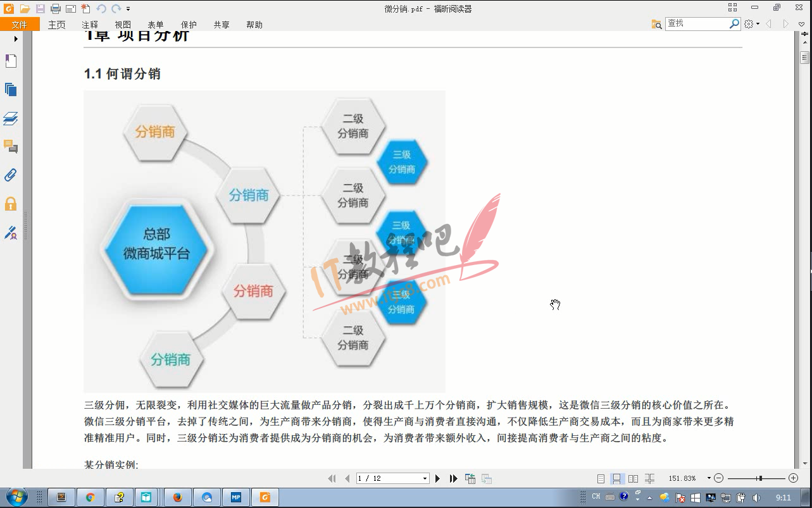
Task: Switch to the 保护 ribbon tab
Action: coord(189,25)
